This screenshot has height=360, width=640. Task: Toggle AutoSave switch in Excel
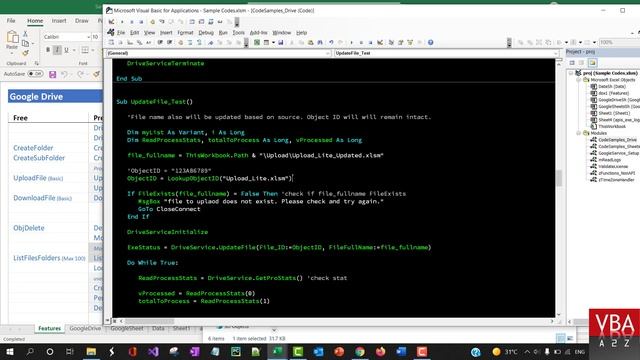click(36, 74)
